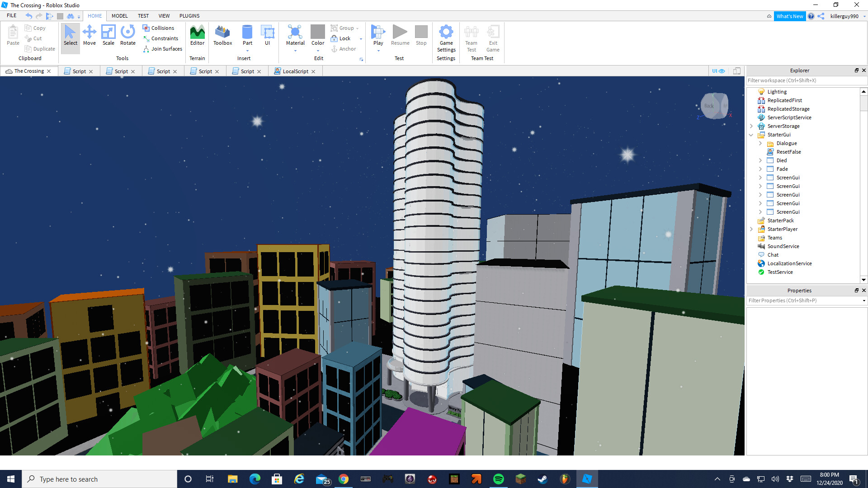Click the Material picker icon

[295, 33]
